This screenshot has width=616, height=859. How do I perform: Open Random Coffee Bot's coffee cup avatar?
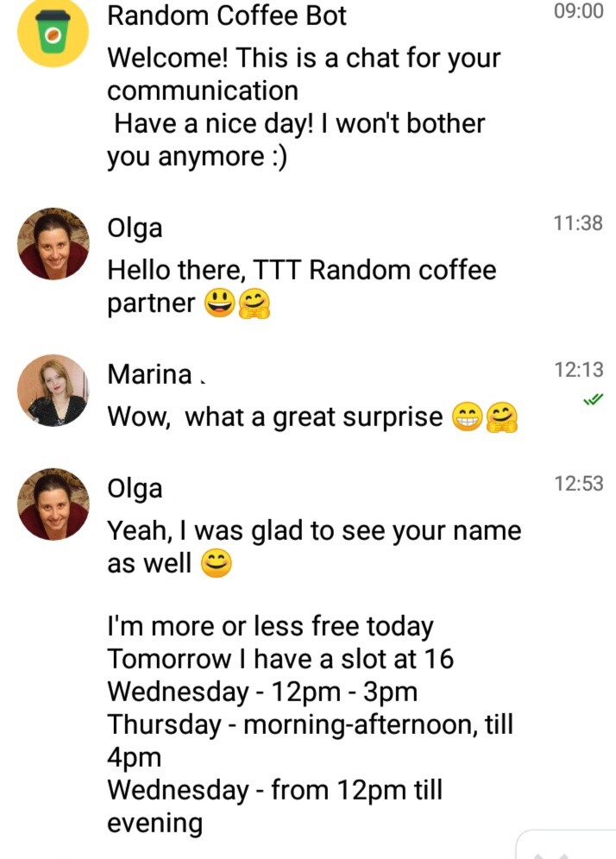pyautogui.click(x=53, y=32)
